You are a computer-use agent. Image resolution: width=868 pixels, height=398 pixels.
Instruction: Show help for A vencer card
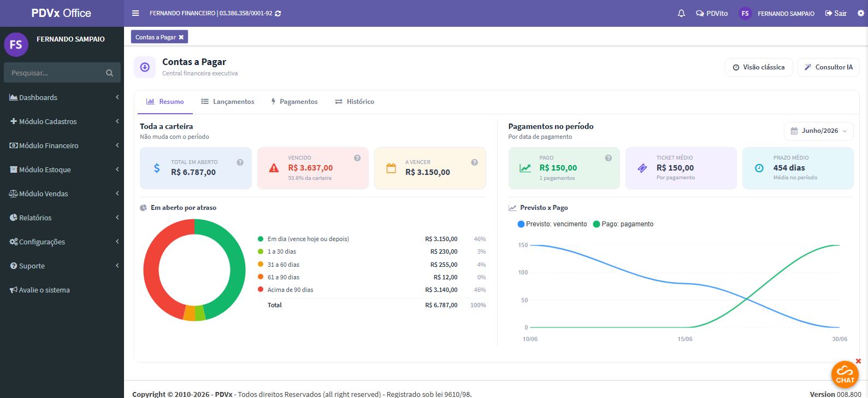coord(474,162)
